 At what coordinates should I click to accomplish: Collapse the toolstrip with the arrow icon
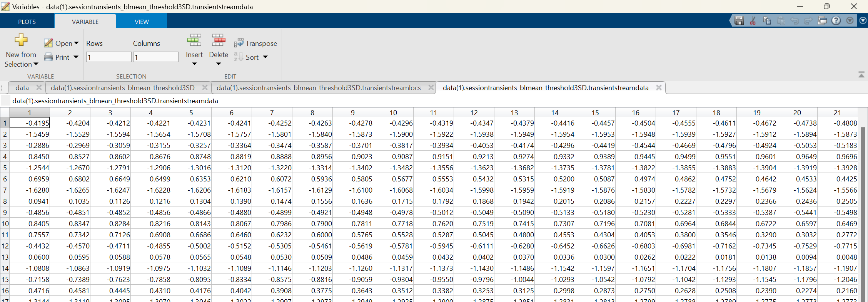pos(861,74)
